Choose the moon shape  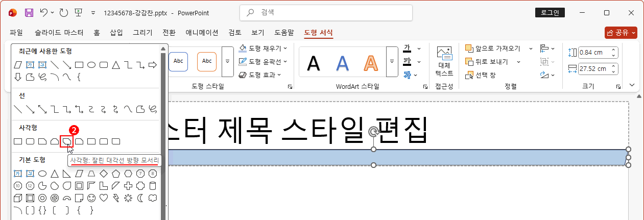[140, 198]
